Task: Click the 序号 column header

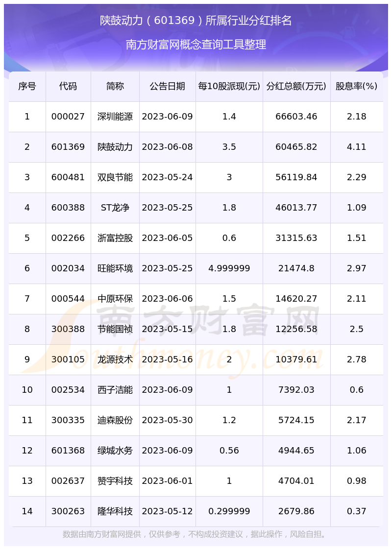Action: tap(27, 87)
